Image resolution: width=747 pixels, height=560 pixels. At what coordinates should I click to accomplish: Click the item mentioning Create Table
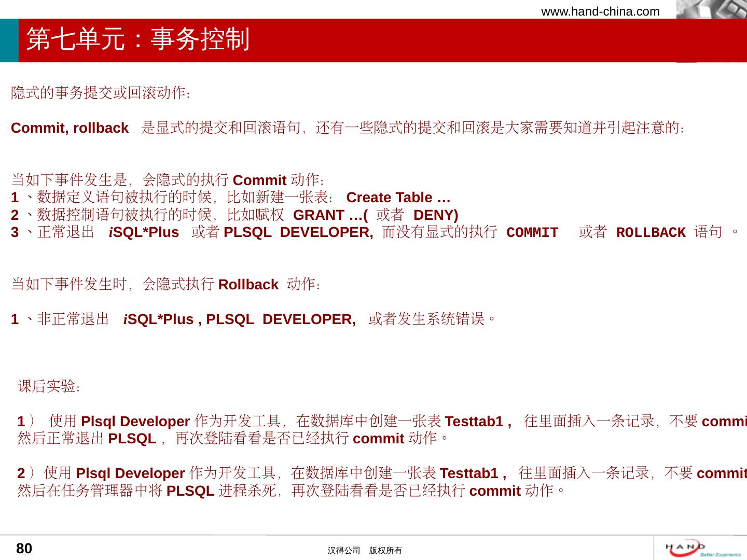tap(231, 198)
